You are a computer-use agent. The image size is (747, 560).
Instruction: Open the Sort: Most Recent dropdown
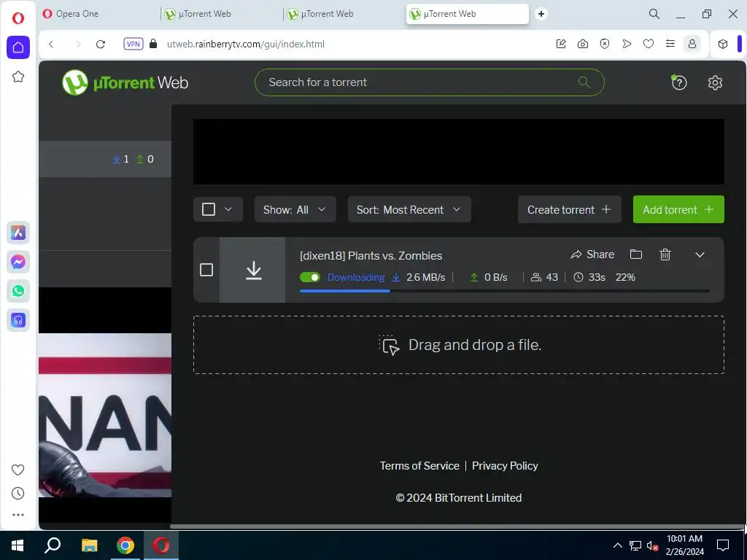(x=409, y=209)
